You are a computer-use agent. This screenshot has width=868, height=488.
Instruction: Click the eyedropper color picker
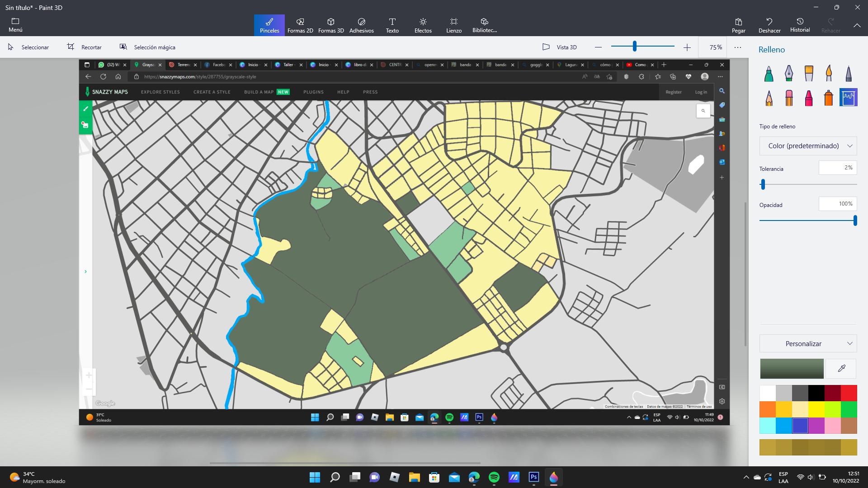(841, 369)
